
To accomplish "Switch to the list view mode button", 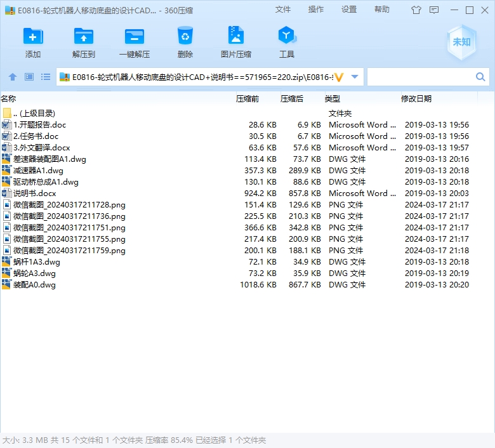I will pyautogui.click(x=46, y=77).
